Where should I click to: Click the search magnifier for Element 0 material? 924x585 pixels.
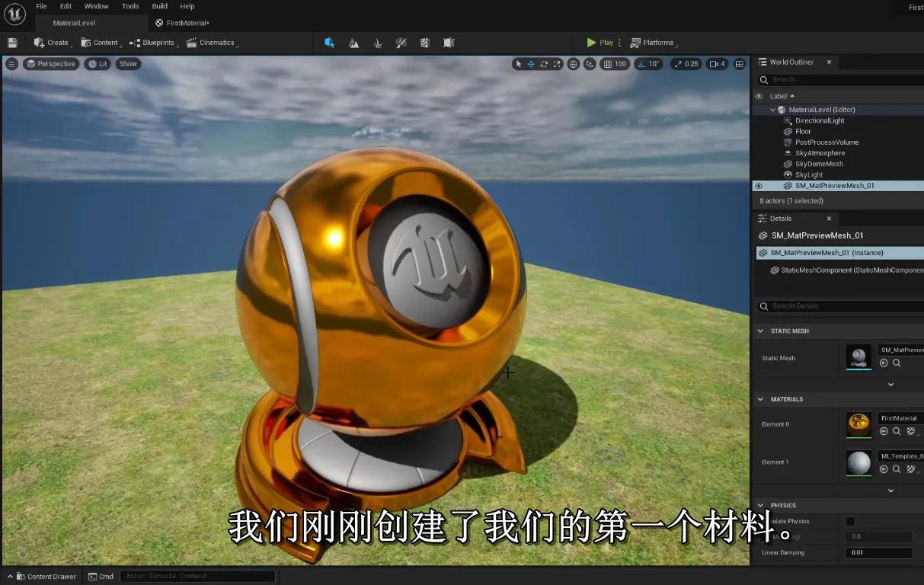pyautogui.click(x=897, y=431)
